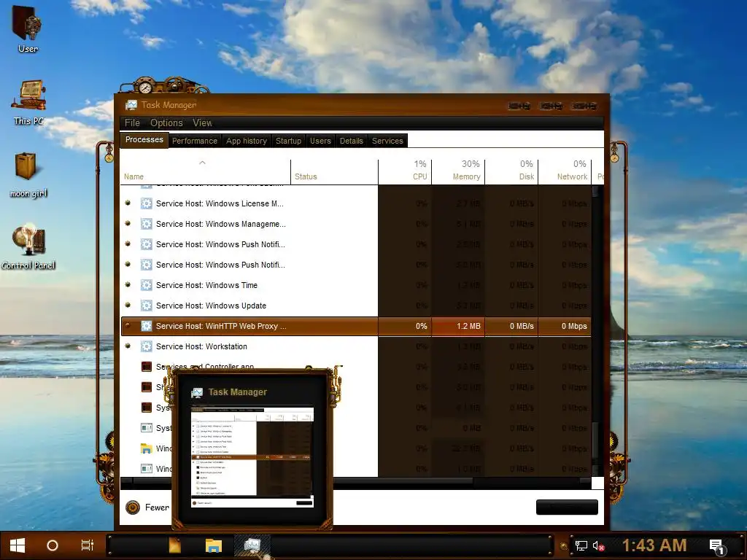
Task: Click gear icon of Windows Update row
Action: click(x=146, y=306)
